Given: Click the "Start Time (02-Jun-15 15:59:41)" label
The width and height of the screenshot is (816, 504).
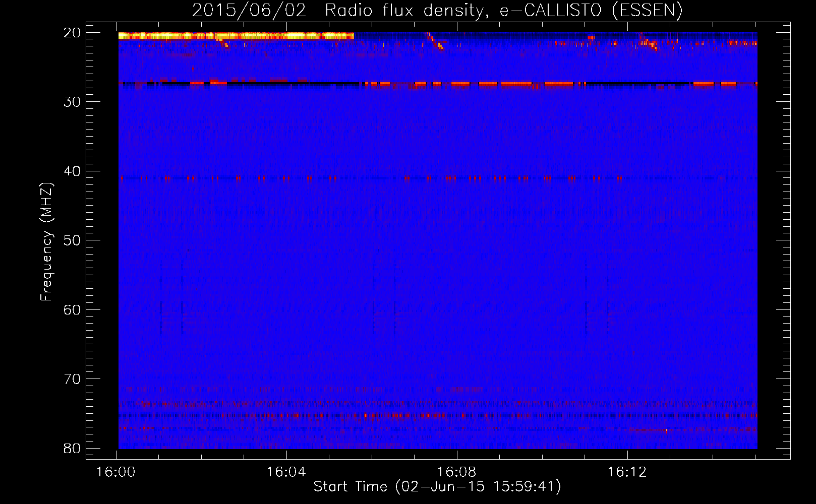Looking at the screenshot, I should [437, 487].
